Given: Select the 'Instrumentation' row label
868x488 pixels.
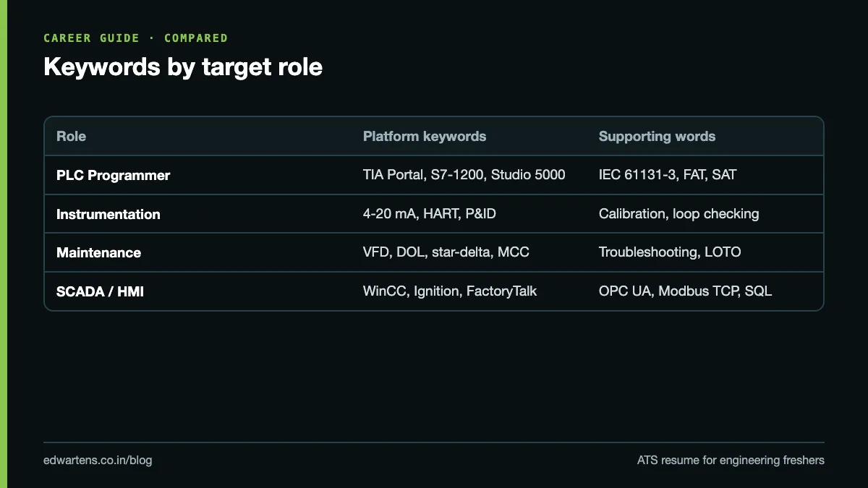Looking at the screenshot, I should (x=109, y=214).
